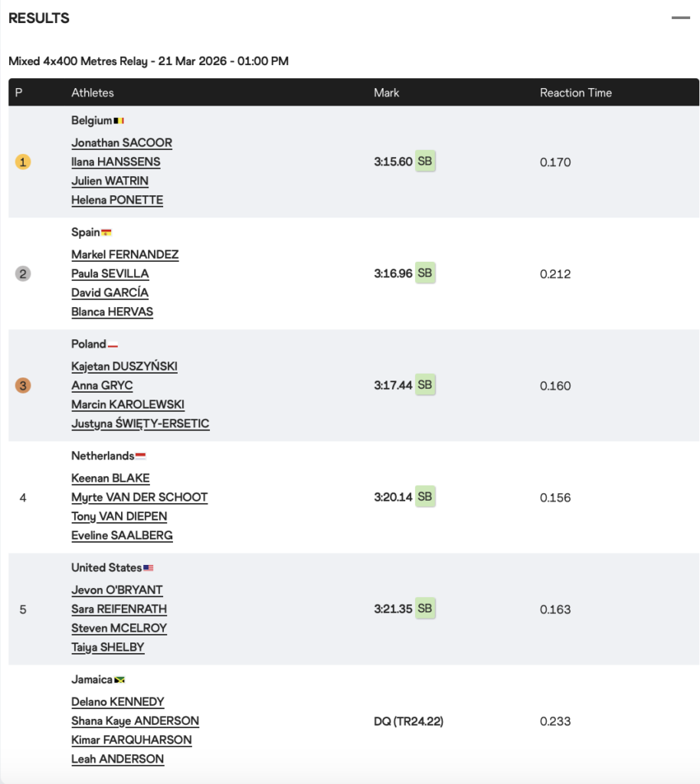700x784 pixels.
Task: Click the Netherlands flag icon
Action: [x=140, y=456]
